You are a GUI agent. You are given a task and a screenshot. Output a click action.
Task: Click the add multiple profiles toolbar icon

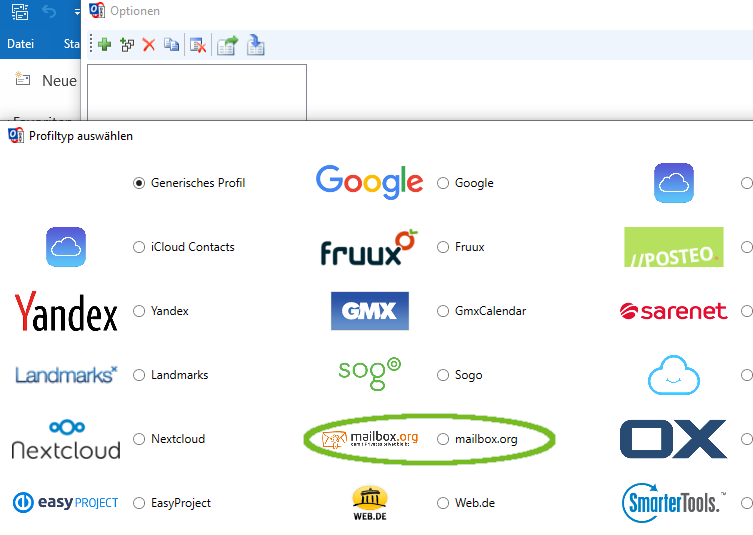(x=127, y=45)
